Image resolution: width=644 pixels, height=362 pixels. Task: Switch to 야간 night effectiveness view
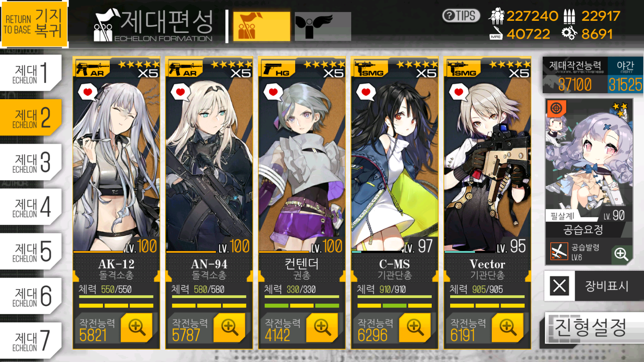click(625, 75)
